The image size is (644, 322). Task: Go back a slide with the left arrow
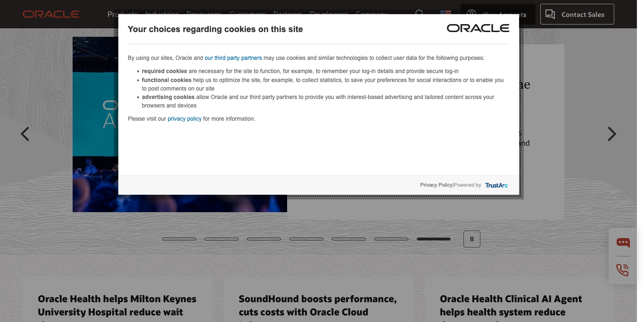(x=25, y=134)
